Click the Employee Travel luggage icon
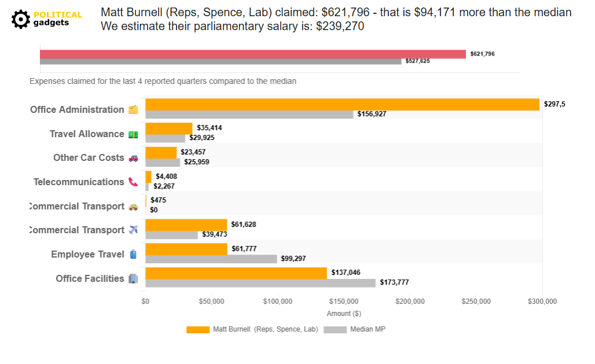This screenshot has width=595, height=364. click(133, 254)
